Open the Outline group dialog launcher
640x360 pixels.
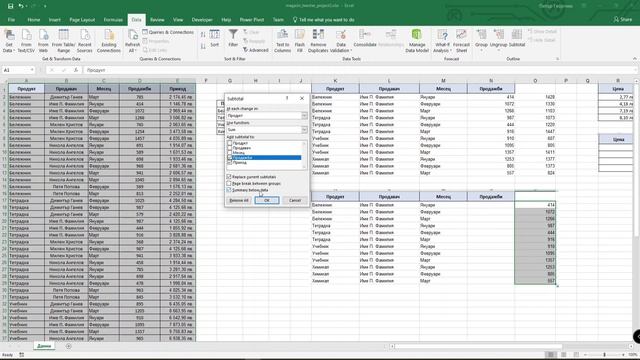(557, 59)
